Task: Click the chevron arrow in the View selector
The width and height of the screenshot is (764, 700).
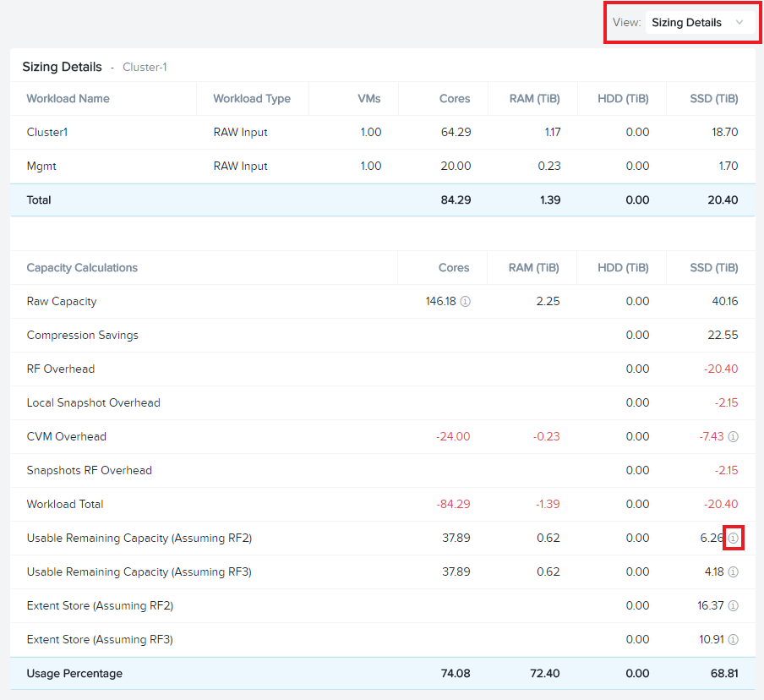Action: tap(739, 23)
